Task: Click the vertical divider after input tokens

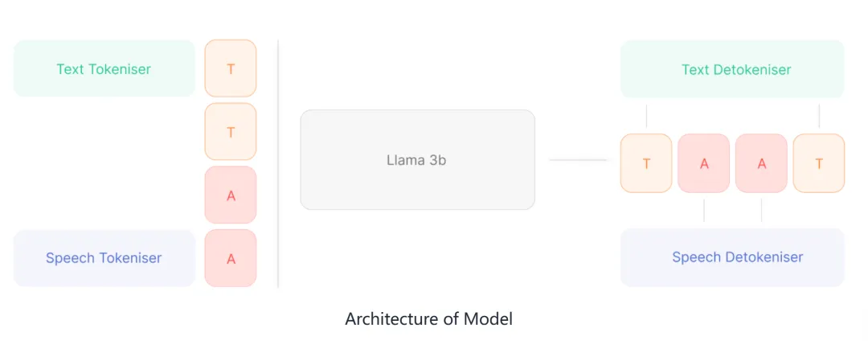Action: pos(278,164)
